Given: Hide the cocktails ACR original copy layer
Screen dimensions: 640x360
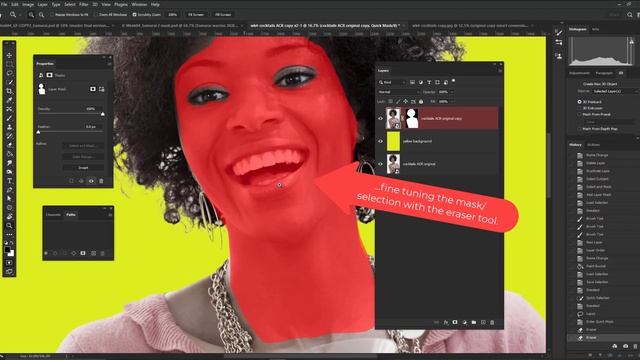Looking at the screenshot, I should tap(380, 118).
